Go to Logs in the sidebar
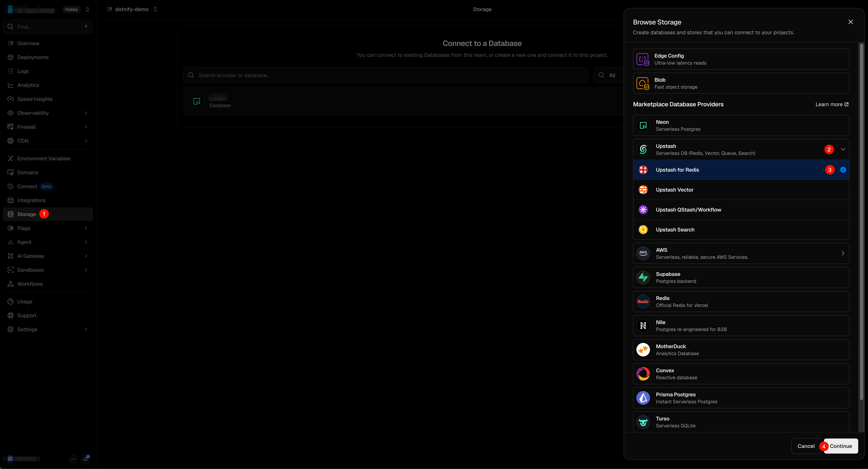The width and height of the screenshot is (868, 469). (x=48, y=71)
